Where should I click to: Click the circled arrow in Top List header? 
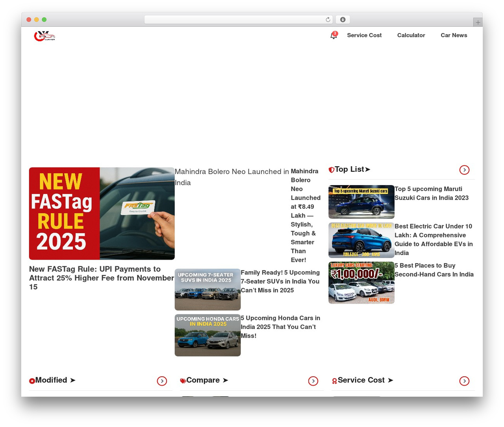pos(465,170)
